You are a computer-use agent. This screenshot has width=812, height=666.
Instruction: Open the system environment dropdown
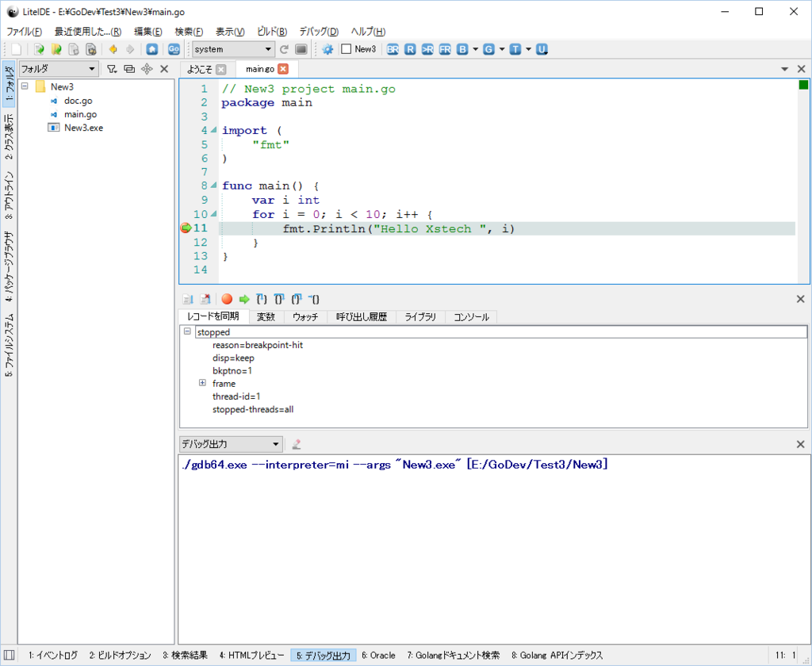pos(233,49)
